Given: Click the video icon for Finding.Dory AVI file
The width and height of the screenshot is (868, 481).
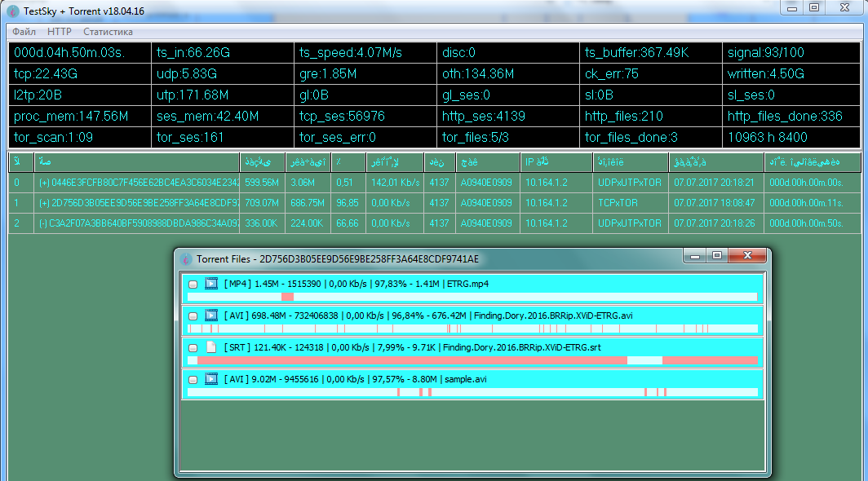Looking at the screenshot, I should (x=211, y=316).
